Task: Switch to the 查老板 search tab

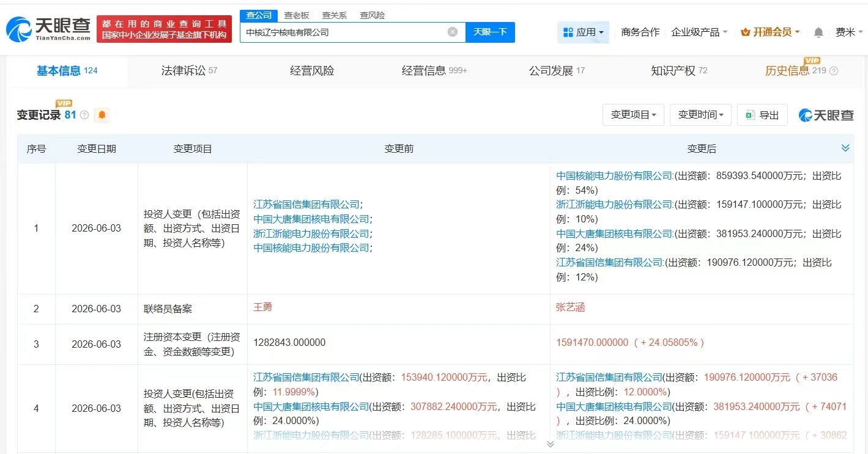Action: pyautogui.click(x=297, y=15)
